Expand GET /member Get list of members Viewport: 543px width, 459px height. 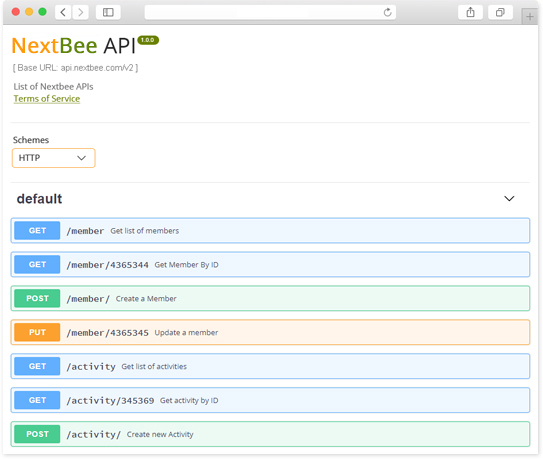point(270,231)
